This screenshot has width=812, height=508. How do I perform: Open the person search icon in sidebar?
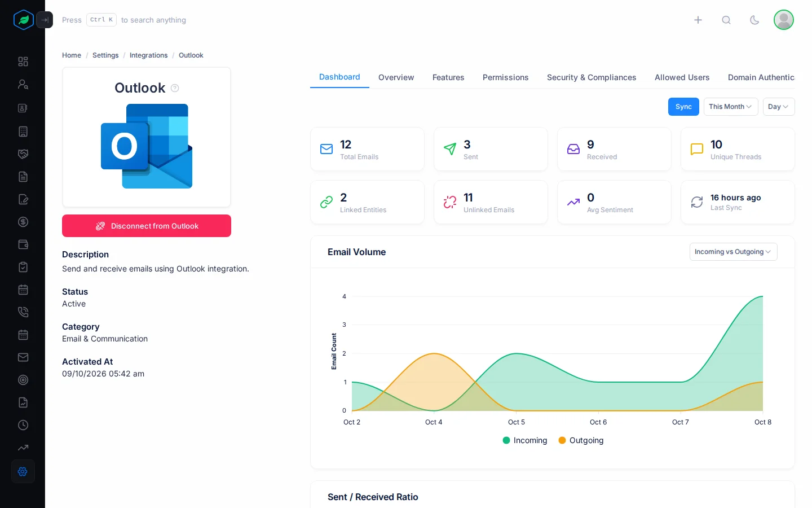23,84
